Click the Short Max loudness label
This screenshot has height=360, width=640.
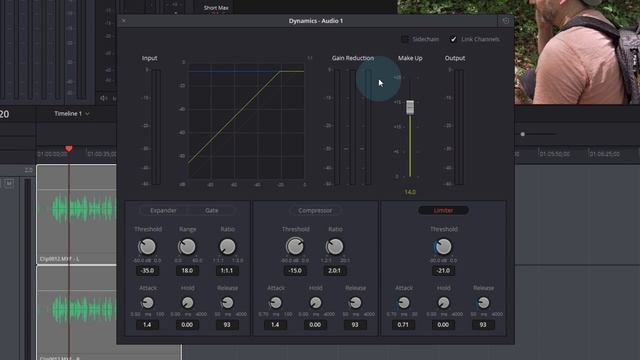[216, 8]
